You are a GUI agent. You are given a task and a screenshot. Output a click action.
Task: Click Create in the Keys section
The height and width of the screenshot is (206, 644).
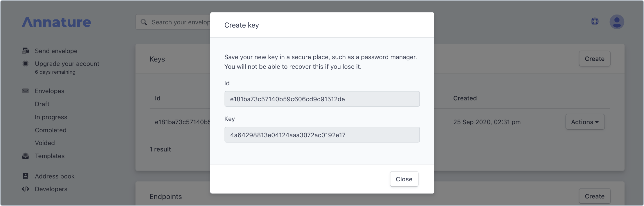click(594, 59)
